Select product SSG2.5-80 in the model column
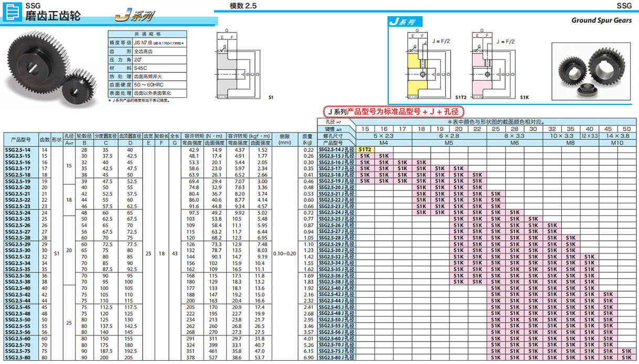Screen dimensions: 639x364 point(17,358)
